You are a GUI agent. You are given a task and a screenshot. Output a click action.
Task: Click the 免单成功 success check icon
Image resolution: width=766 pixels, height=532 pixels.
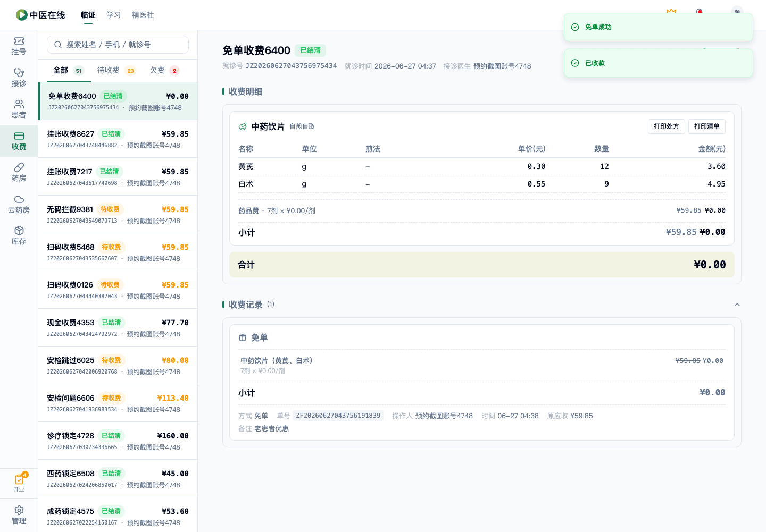[x=575, y=27]
